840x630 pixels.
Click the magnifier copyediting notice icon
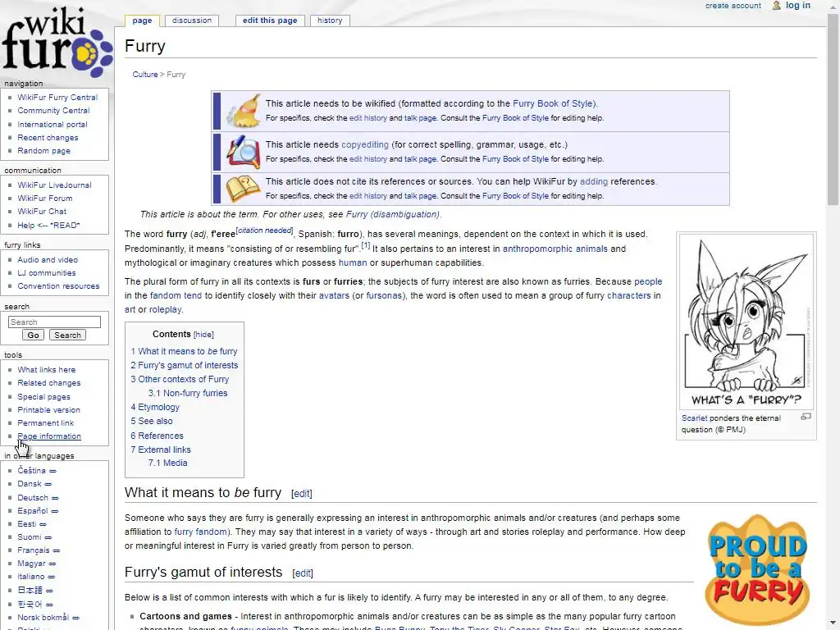point(244,152)
